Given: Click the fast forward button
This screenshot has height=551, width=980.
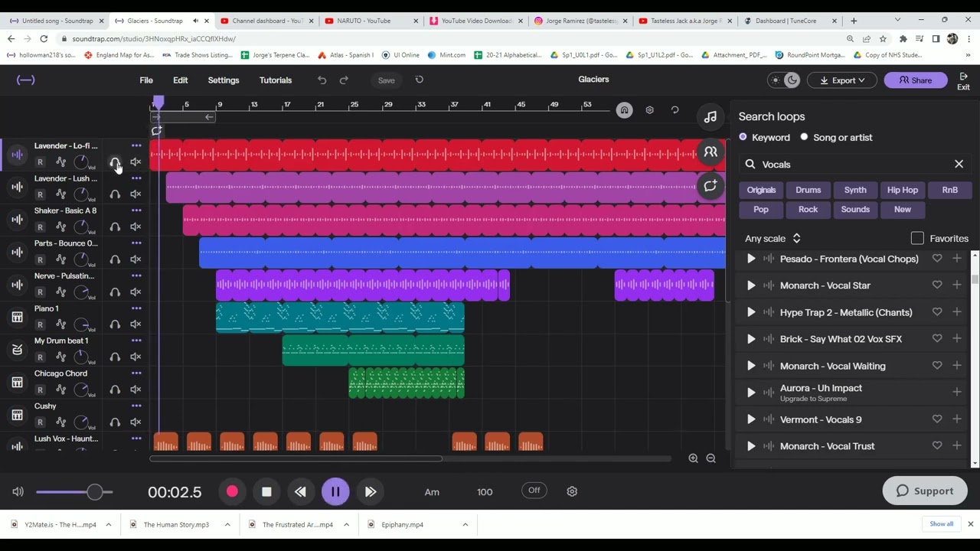Looking at the screenshot, I should click(x=371, y=492).
